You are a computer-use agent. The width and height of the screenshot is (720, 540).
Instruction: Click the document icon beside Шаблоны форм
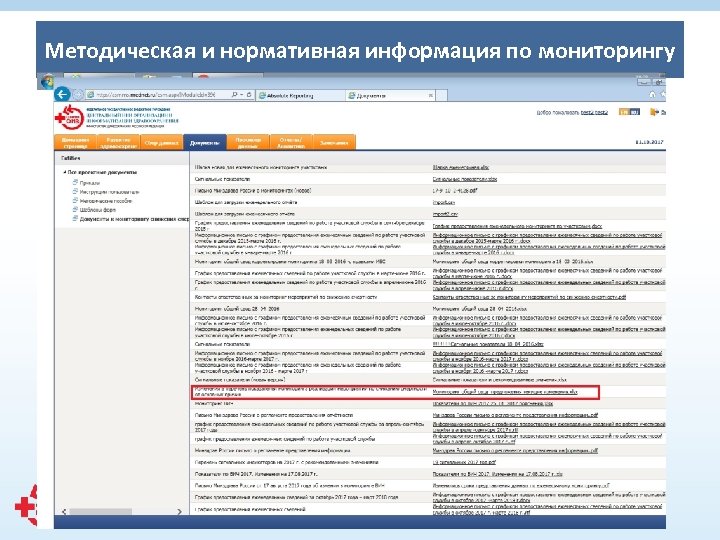coord(75,209)
